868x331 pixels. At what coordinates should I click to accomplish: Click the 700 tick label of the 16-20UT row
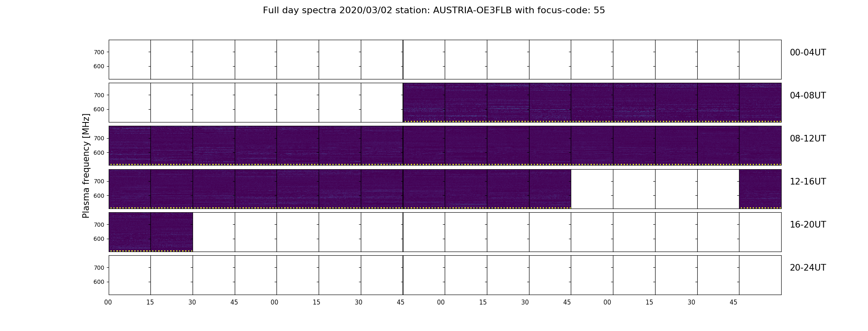(x=99, y=225)
